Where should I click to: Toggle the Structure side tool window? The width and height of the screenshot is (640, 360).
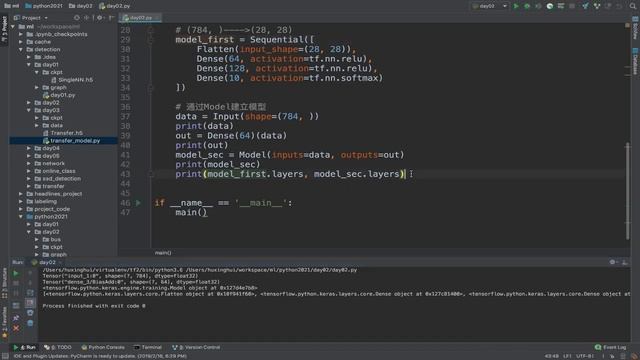(x=4, y=283)
